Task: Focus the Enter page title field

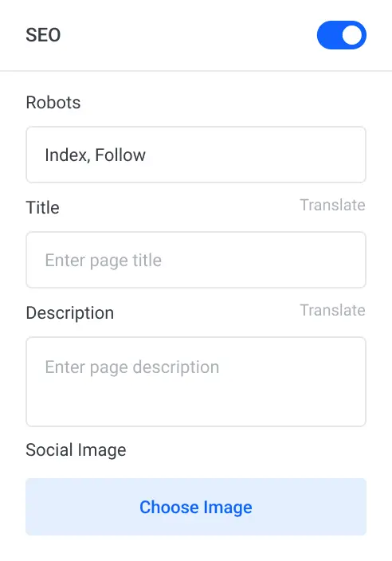Action: tap(196, 260)
